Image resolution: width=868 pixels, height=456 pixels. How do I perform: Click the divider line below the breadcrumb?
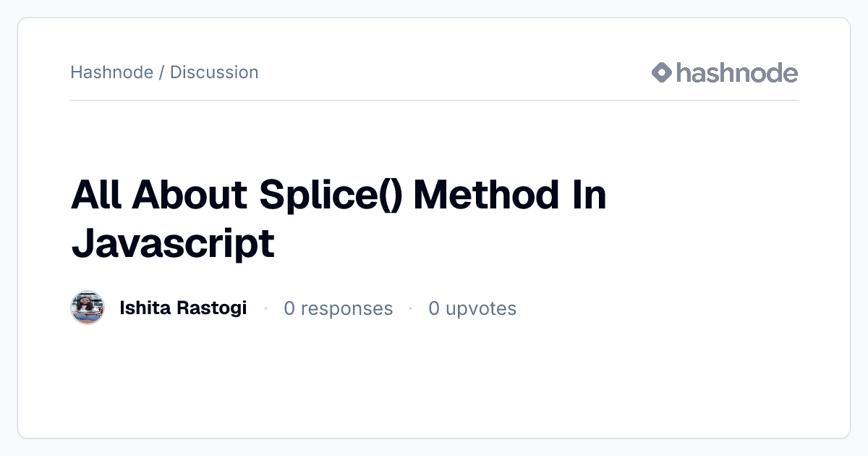point(434,100)
